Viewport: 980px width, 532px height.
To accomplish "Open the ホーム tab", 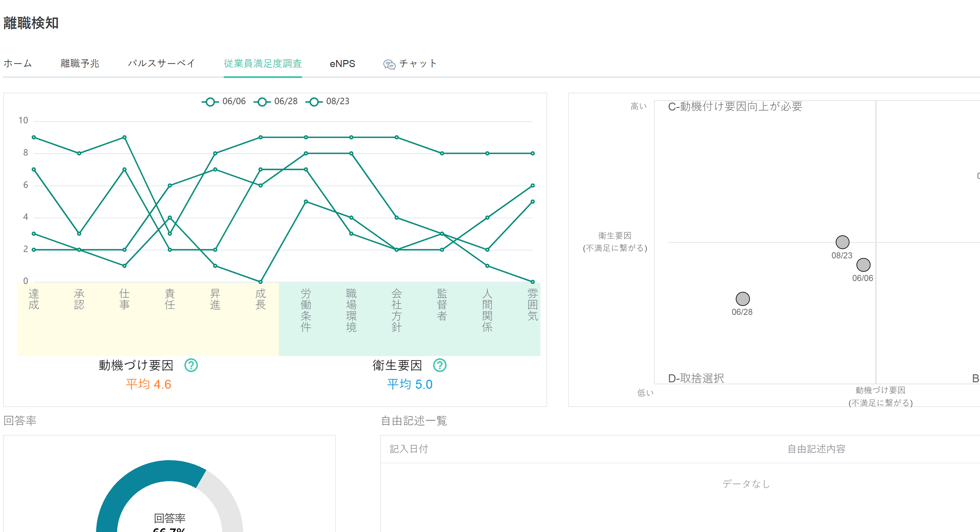I will pos(18,63).
